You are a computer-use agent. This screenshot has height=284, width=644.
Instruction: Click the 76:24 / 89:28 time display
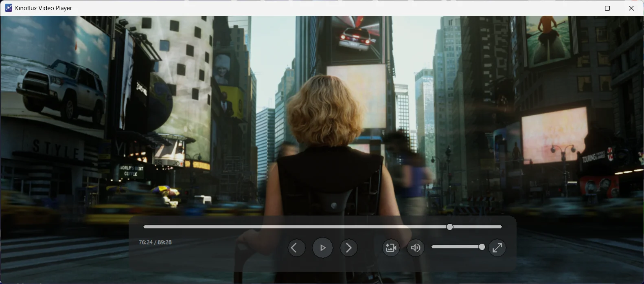(x=155, y=242)
